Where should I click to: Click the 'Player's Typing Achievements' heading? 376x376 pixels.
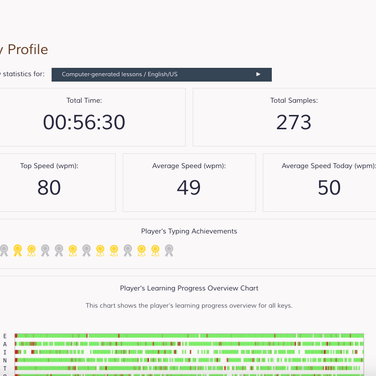189,231
